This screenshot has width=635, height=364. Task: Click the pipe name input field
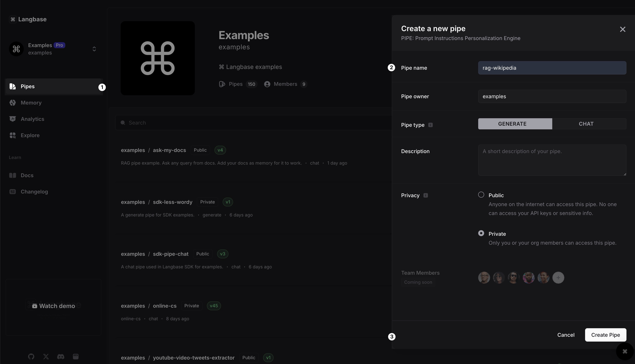click(x=552, y=67)
